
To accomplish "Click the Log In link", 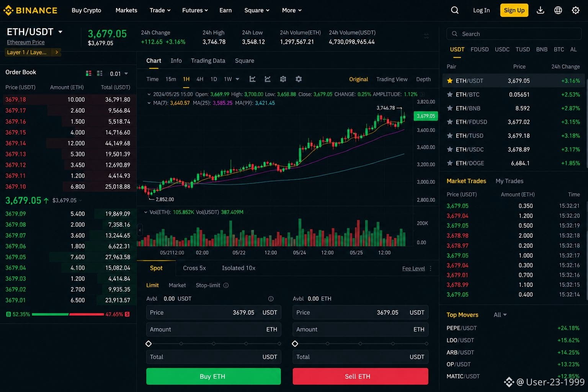I will coord(481,10).
